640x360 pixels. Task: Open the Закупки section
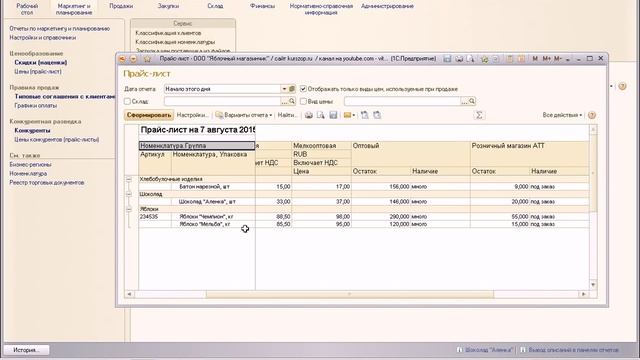(x=168, y=6)
